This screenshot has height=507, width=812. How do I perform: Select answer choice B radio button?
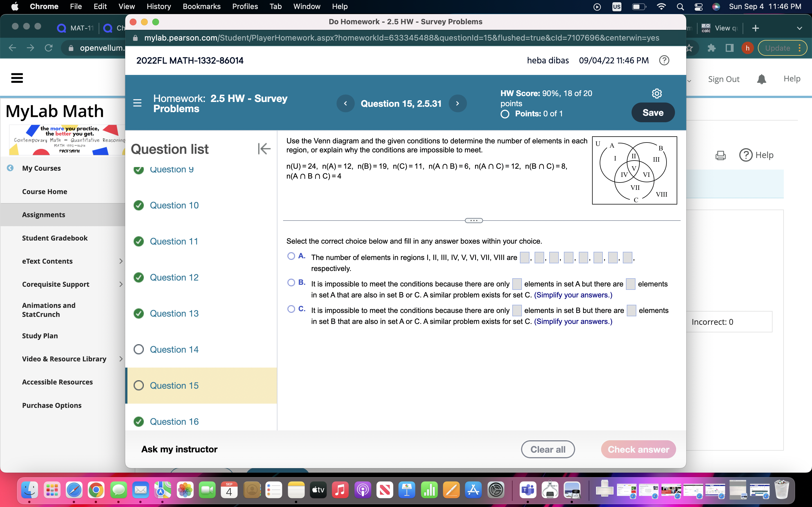click(291, 283)
